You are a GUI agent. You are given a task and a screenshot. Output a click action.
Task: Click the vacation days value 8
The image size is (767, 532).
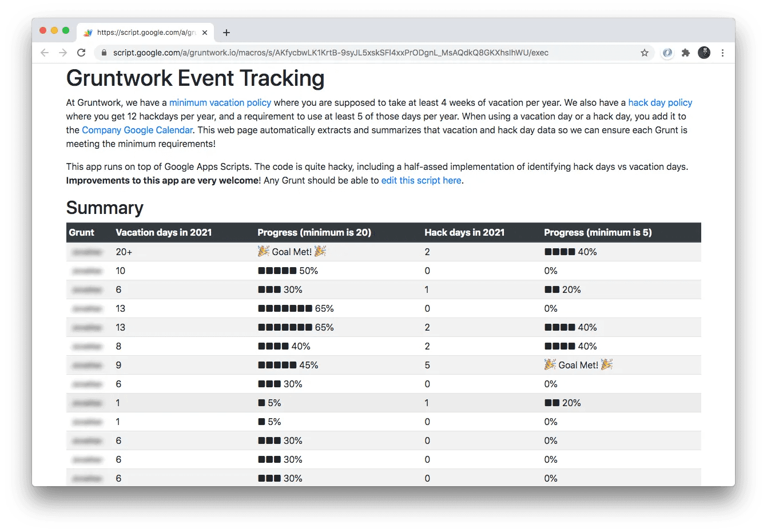point(118,346)
